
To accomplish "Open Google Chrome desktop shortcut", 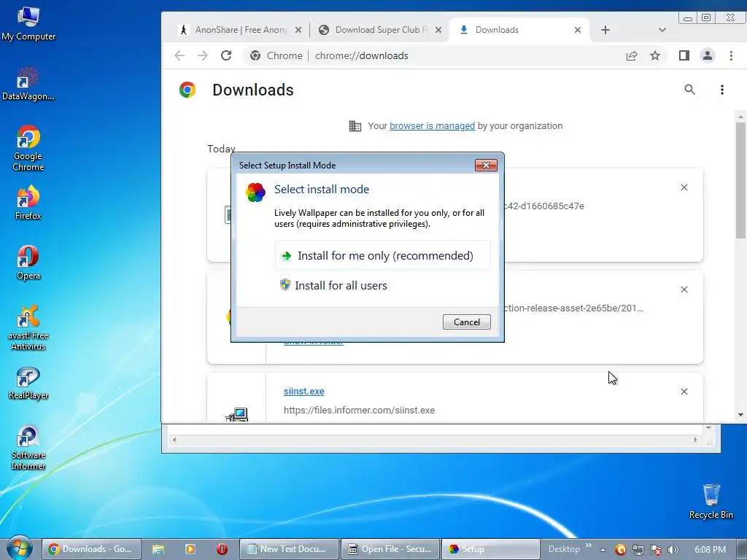I will pos(28,148).
